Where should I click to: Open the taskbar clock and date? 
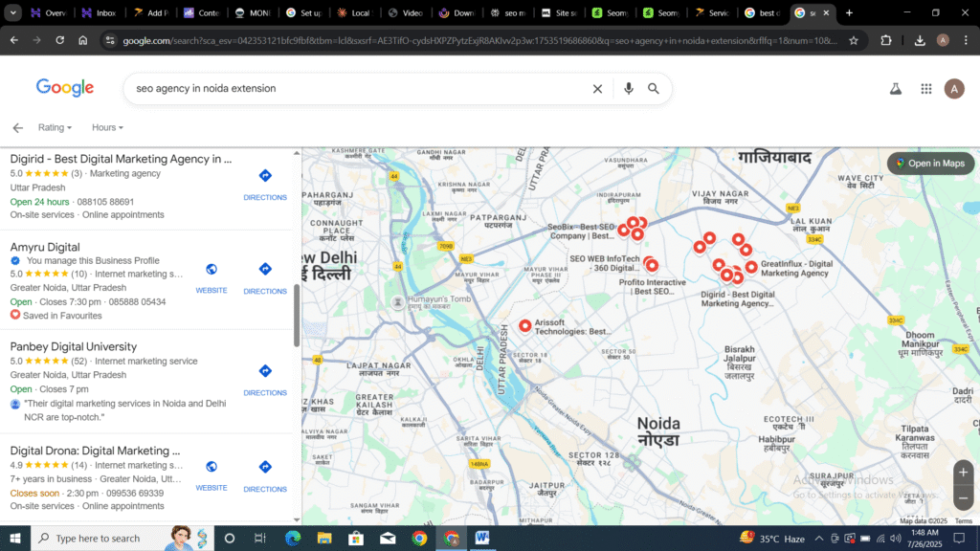(x=925, y=538)
